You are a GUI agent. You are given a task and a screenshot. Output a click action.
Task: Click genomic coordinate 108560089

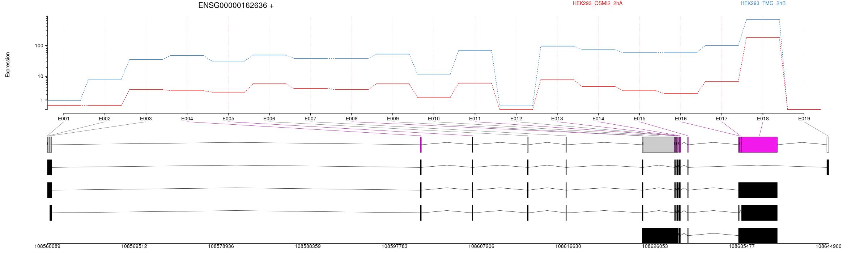[47, 246]
